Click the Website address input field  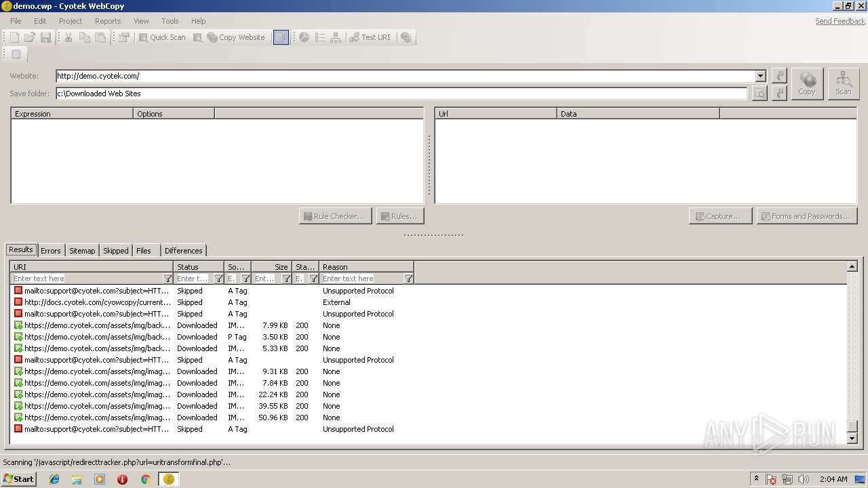pos(406,76)
